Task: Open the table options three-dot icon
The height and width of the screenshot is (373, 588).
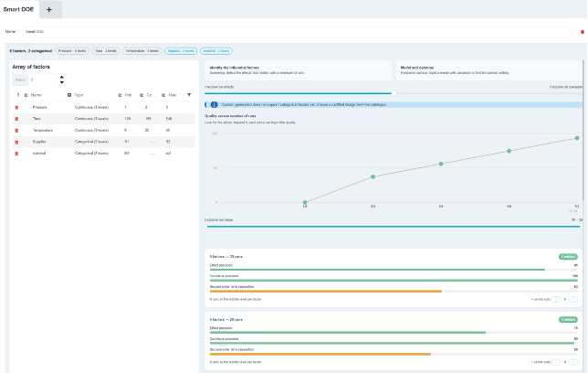Action: pos(17,95)
